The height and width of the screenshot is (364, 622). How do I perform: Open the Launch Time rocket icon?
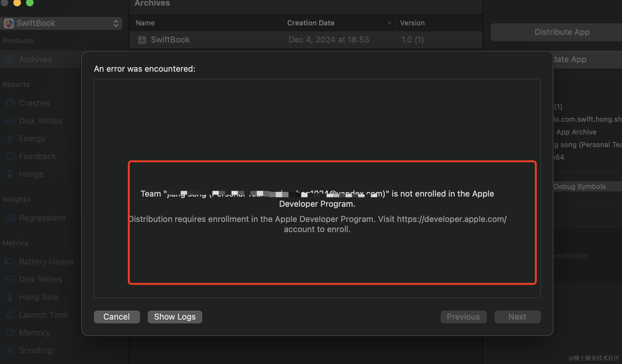10,315
